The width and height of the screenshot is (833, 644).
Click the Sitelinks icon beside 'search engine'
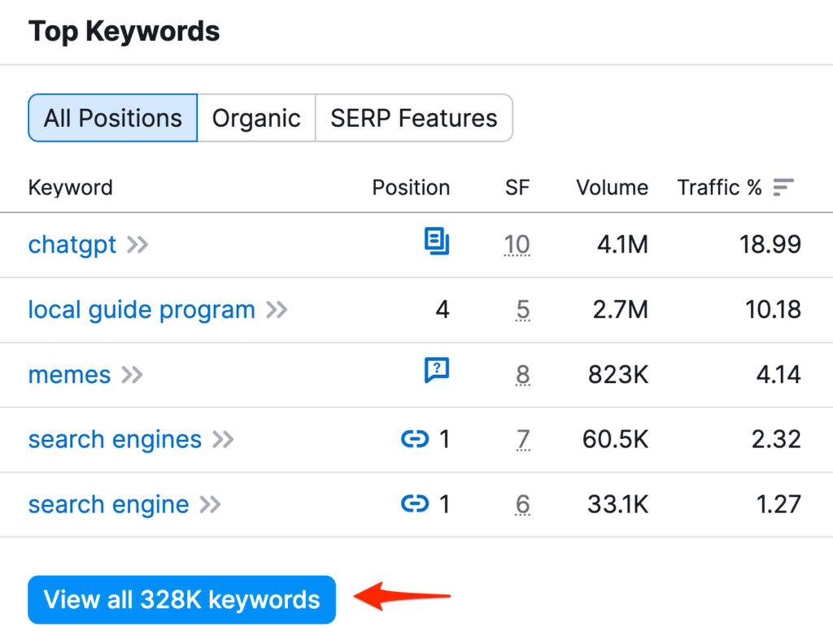click(x=415, y=504)
